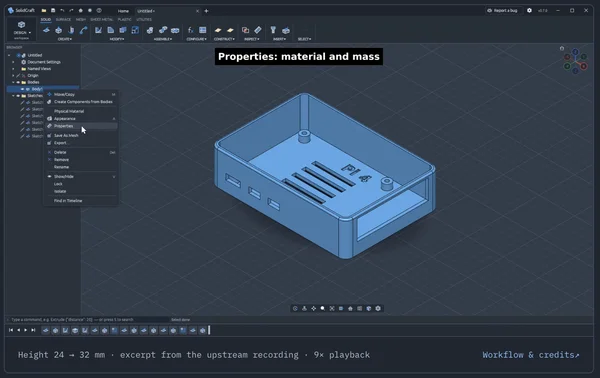Expand the Document Settings node

(13, 62)
